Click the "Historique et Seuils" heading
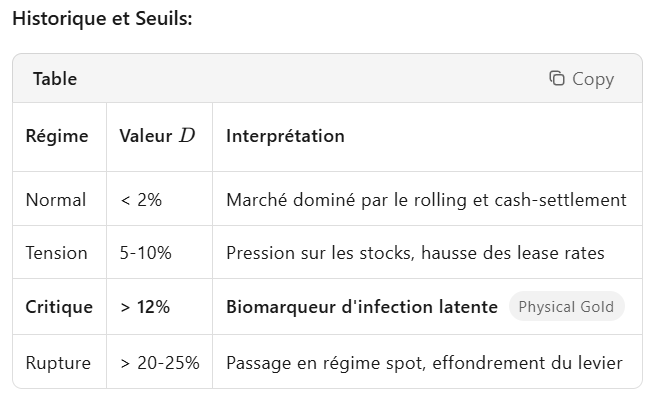Viewport: 666px width, 403px height. (102, 19)
